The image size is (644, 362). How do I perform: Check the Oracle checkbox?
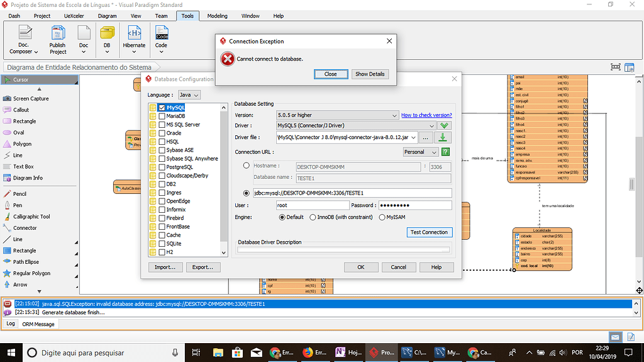162,133
